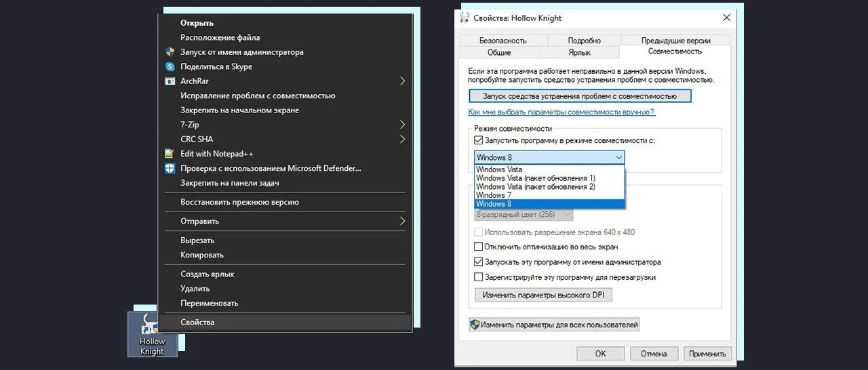
Task: Toggle Использовать разрешение экрана 640 x 480 checkbox
Action: coord(479,232)
